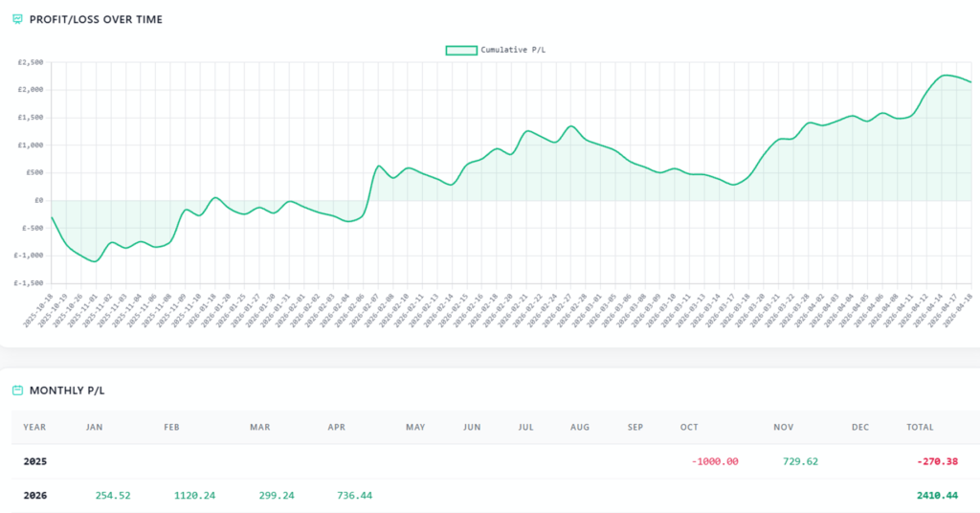Click the TOTAL column header
Screen dimensions: 980x513
click(x=920, y=427)
